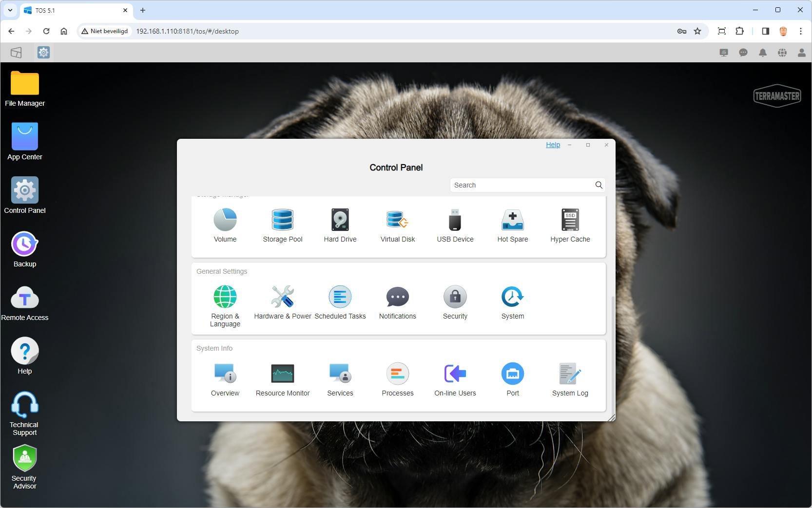
Task: Click the search magnifier icon
Action: click(x=599, y=185)
